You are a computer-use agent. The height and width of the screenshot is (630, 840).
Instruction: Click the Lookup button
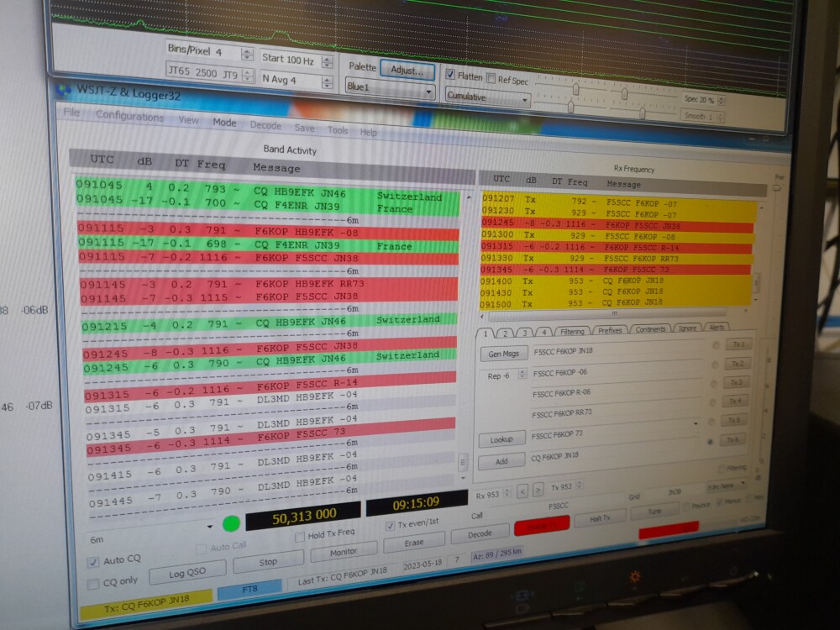(x=501, y=440)
